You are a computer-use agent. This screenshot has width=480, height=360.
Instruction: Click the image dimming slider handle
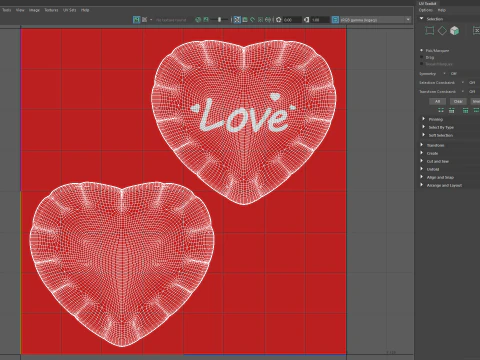click(x=219, y=20)
